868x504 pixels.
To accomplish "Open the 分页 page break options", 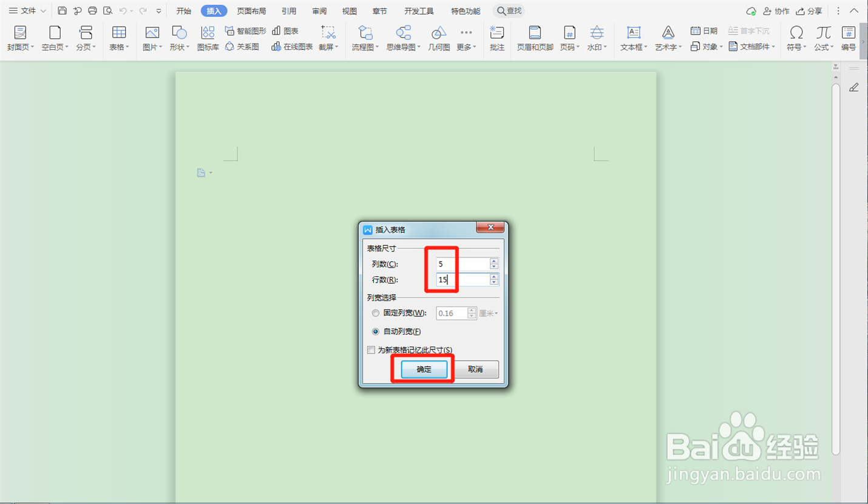I will tap(86, 38).
